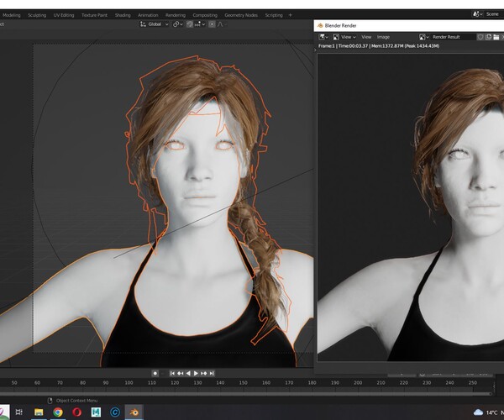This screenshot has width=504, height=420.
Task: Open the pivot point dropdown
Action: tap(178, 24)
